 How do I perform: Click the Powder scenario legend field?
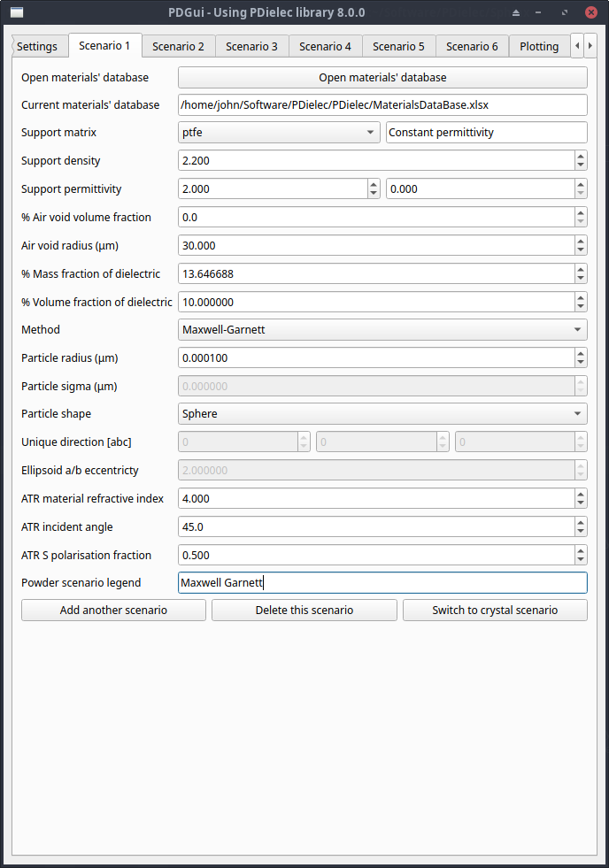click(x=382, y=582)
